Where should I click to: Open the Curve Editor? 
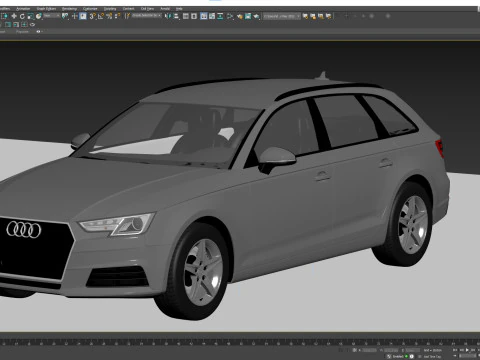tap(212, 16)
